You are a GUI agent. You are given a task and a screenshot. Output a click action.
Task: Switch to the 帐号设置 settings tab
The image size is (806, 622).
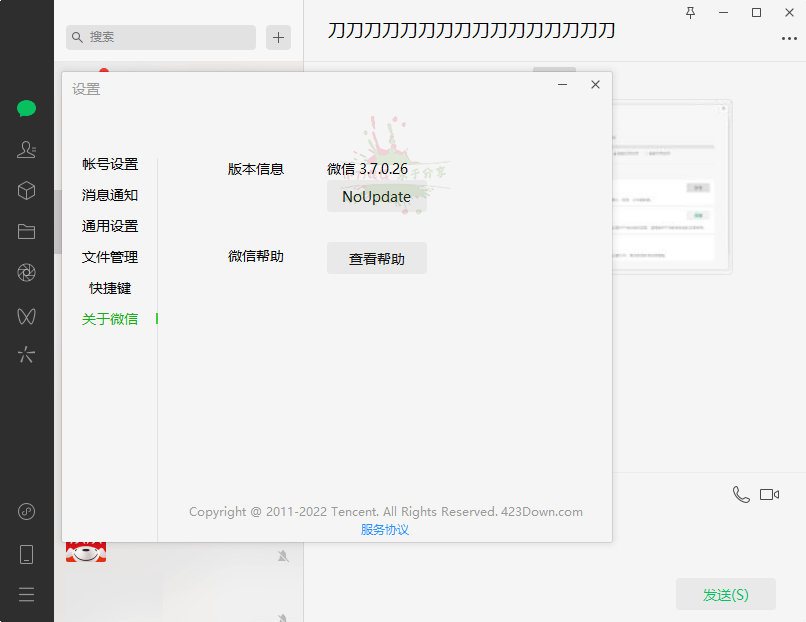click(110, 164)
